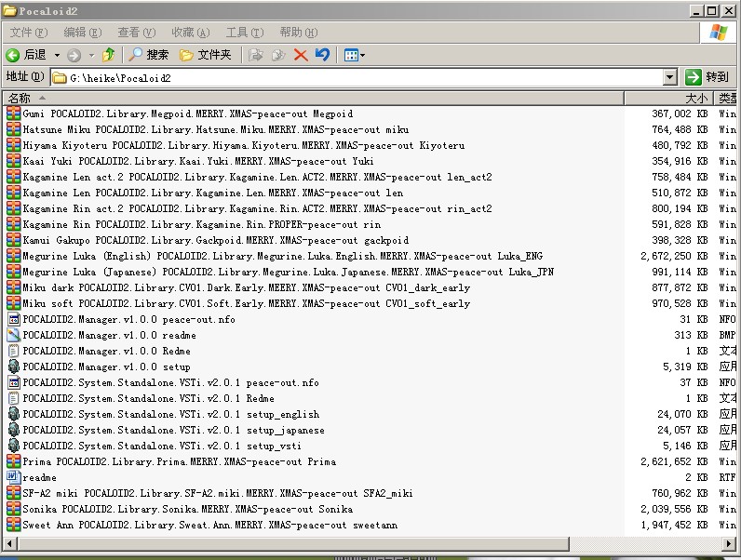Click the address field showing G:\heike\Pocaloid2
741x560 pixels.
point(357,77)
